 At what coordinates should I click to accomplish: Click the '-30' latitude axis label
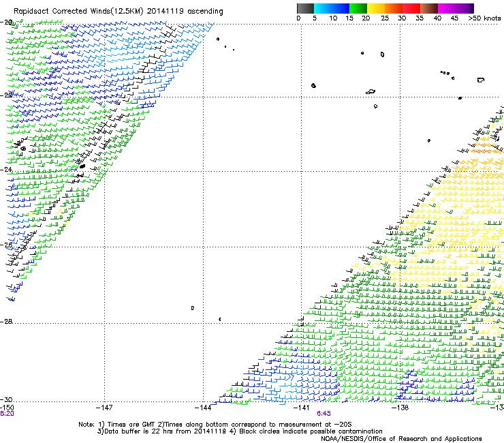point(6,399)
